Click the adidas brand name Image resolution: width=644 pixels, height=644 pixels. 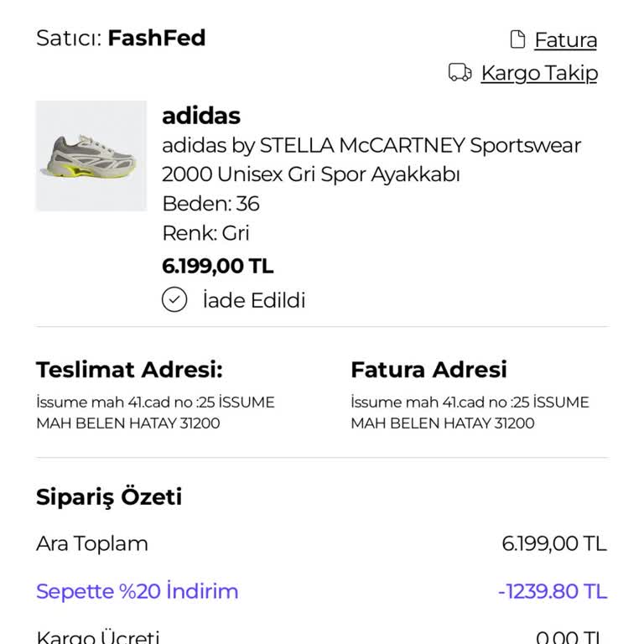pos(201,116)
